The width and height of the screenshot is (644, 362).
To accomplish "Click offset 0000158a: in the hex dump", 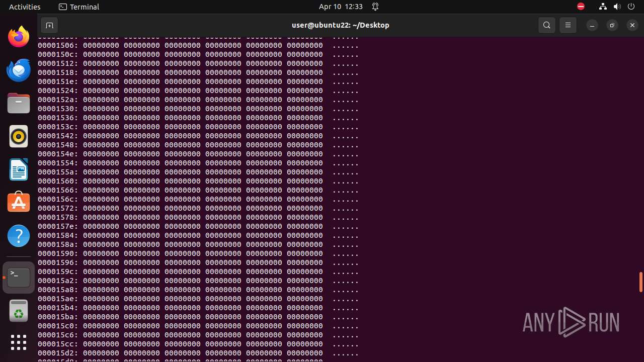I will pos(58,244).
